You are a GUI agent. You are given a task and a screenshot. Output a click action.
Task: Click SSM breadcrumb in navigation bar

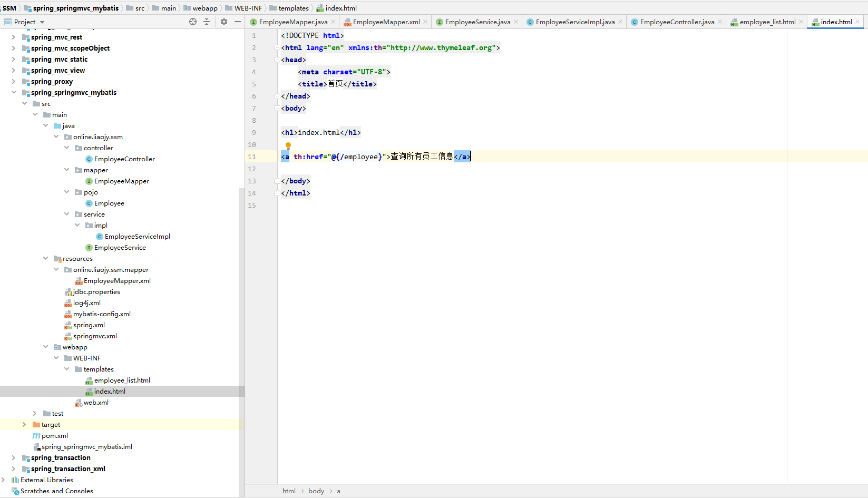(9, 8)
